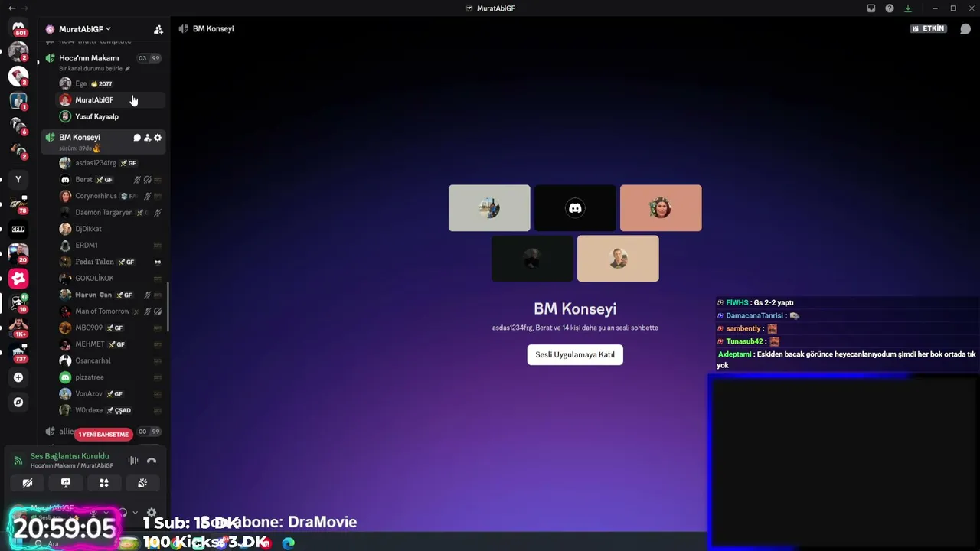Click black Discord-logo participant tile
The height and width of the screenshot is (551, 980).
[x=575, y=208]
